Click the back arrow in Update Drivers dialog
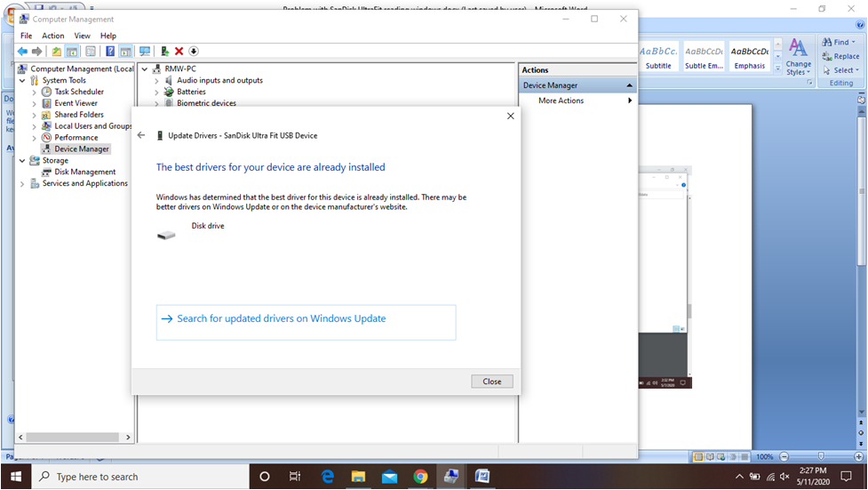Viewport: 868px width, 490px height. coord(141,135)
